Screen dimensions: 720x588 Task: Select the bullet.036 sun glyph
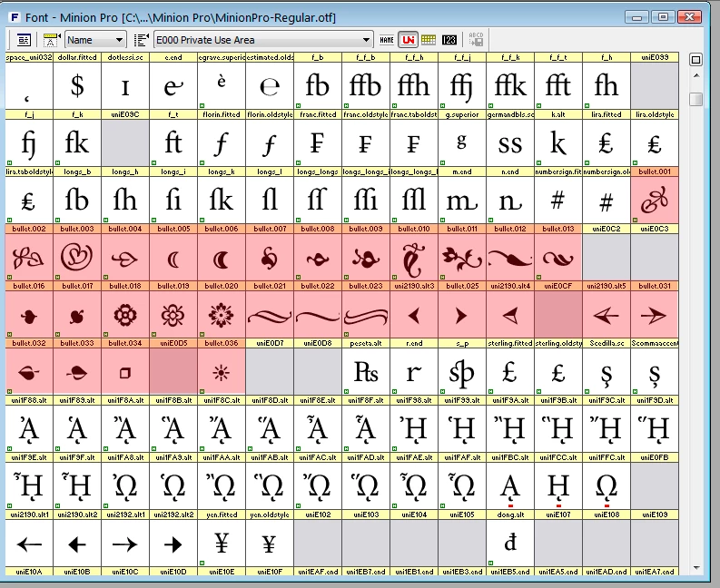point(222,371)
